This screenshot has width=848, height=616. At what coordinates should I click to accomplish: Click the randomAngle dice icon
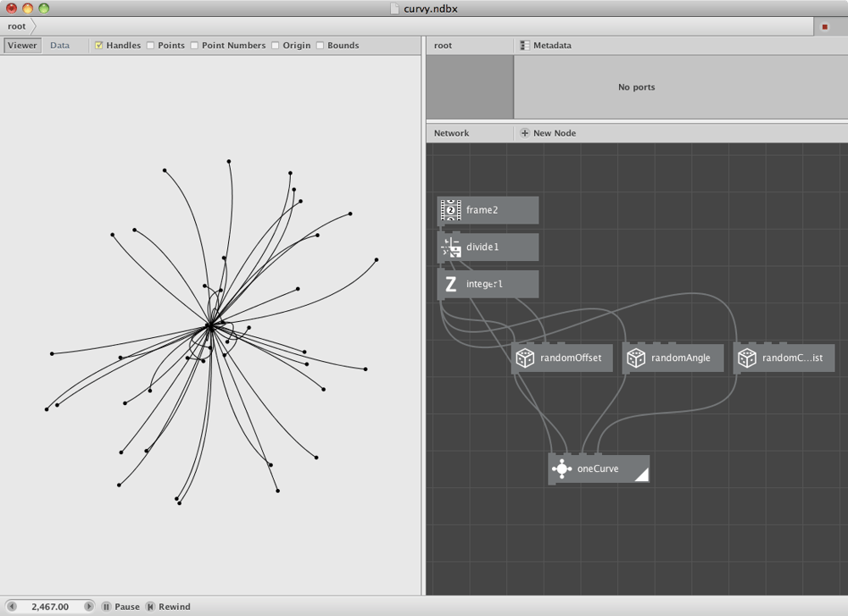[x=636, y=358]
